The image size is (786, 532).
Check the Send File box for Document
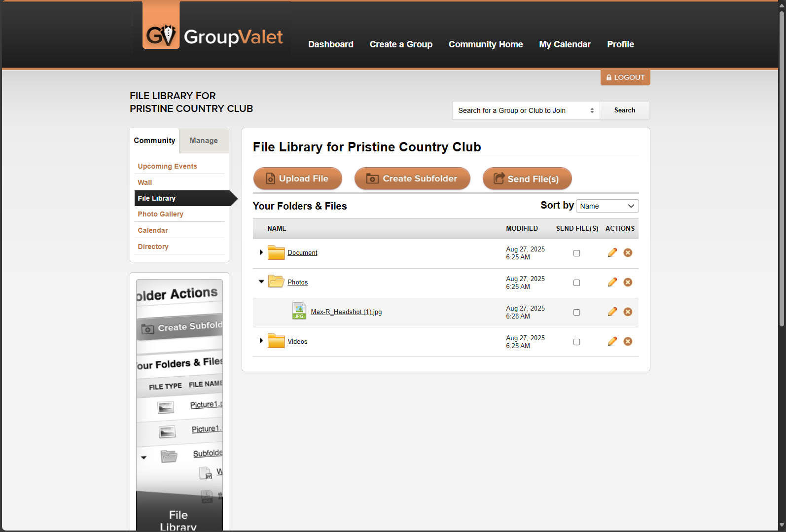[576, 253]
